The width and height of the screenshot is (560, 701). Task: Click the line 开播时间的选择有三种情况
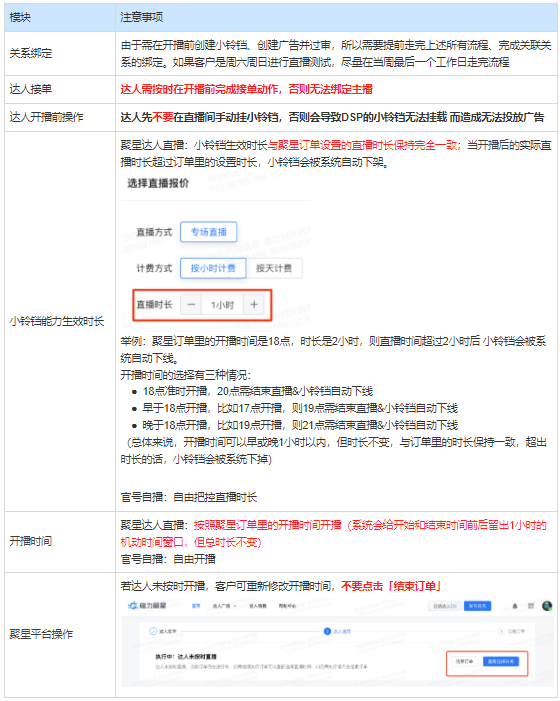coord(186,375)
